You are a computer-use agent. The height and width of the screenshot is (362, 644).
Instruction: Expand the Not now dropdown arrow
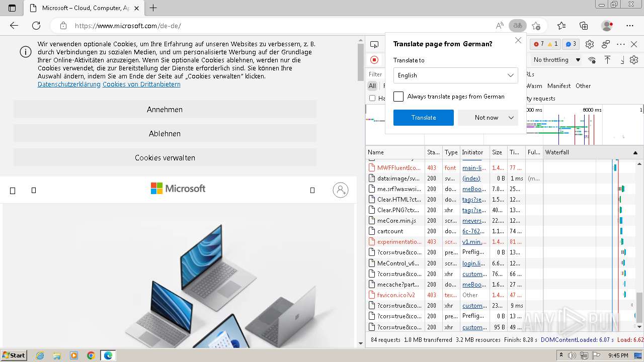(511, 118)
